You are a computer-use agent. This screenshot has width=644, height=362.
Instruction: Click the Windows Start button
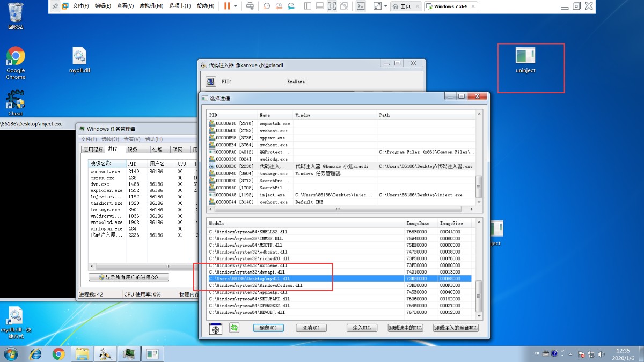click(10, 354)
